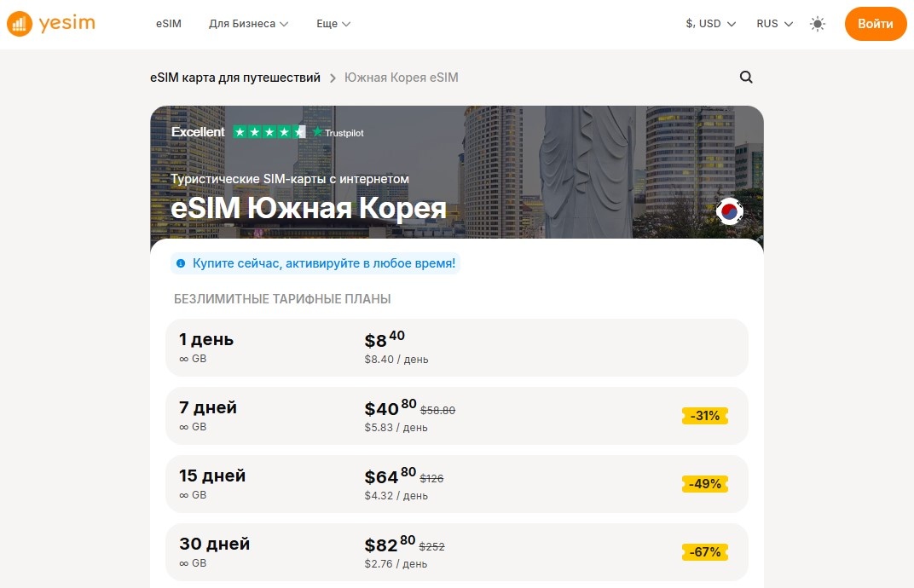Click the South Korea flag icon
Image resolution: width=914 pixels, height=588 pixels.
click(x=729, y=211)
